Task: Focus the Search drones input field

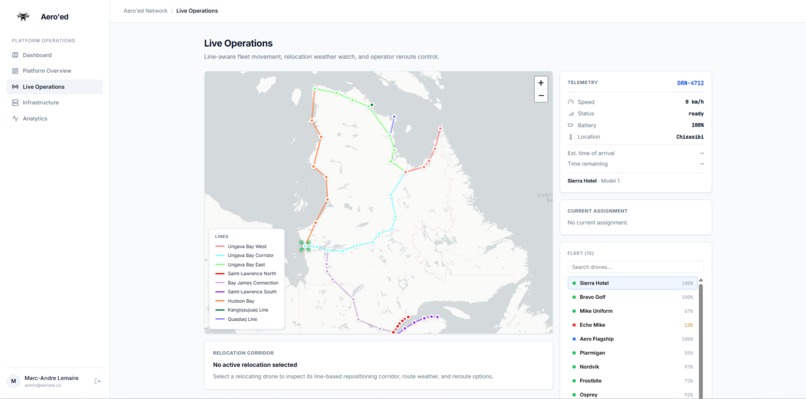Action: 635,267
